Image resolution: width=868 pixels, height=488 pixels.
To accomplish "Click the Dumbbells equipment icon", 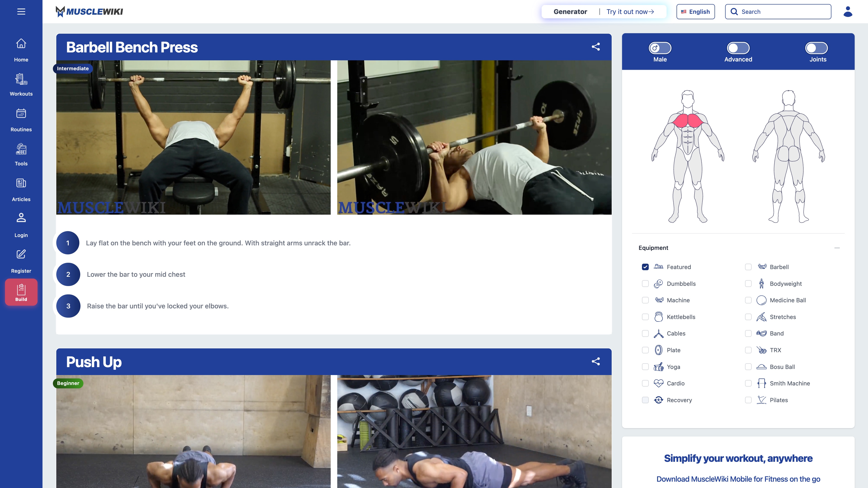I will click(658, 284).
